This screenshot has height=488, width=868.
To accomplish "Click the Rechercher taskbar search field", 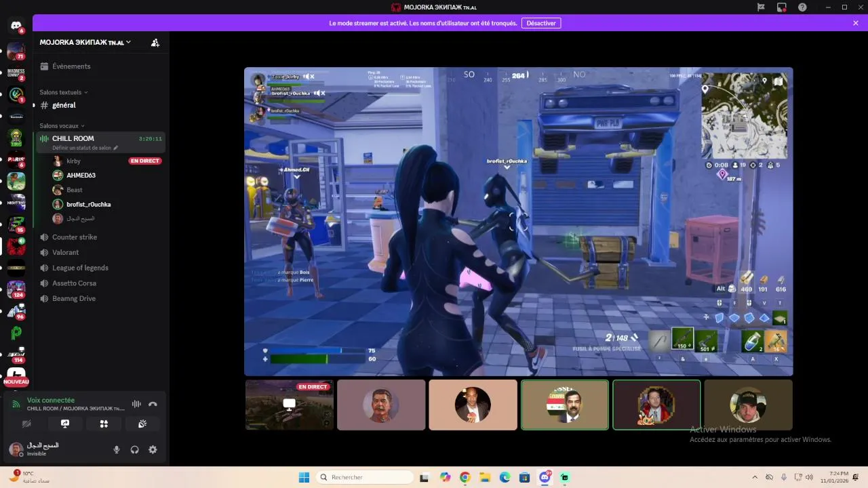I will click(x=366, y=477).
